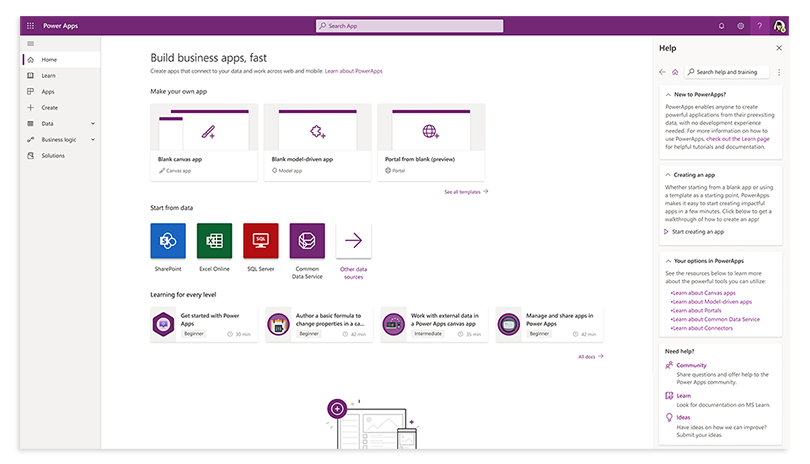This screenshot has width=810, height=464.
Task: Expand the Data menu in sidebar
Action: [x=92, y=123]
